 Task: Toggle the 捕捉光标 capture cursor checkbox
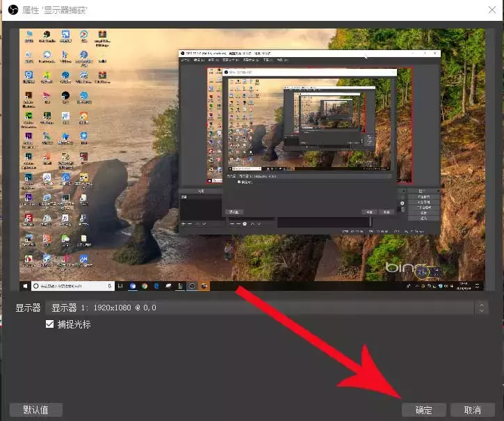coord(50,324)
